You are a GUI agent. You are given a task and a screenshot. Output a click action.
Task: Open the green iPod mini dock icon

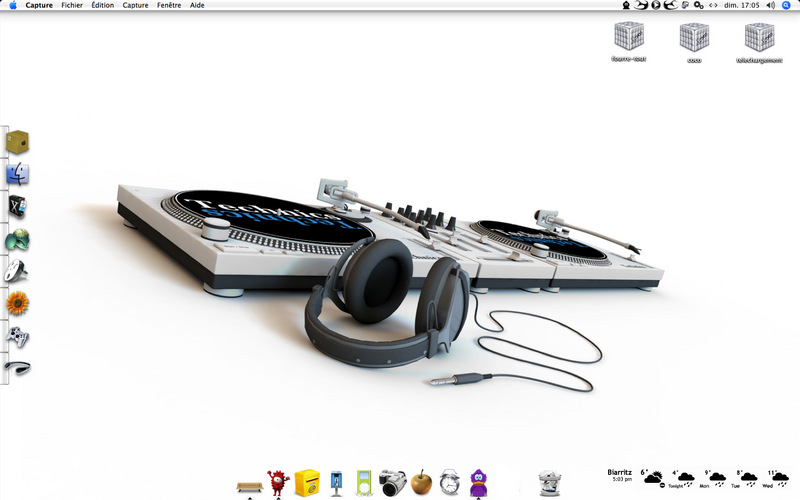coord(364,483)
